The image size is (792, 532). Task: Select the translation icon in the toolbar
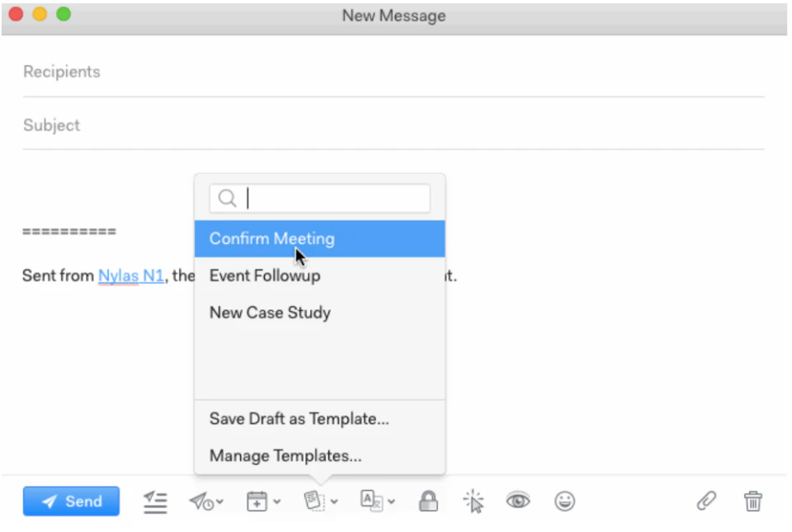pos(373,501)
